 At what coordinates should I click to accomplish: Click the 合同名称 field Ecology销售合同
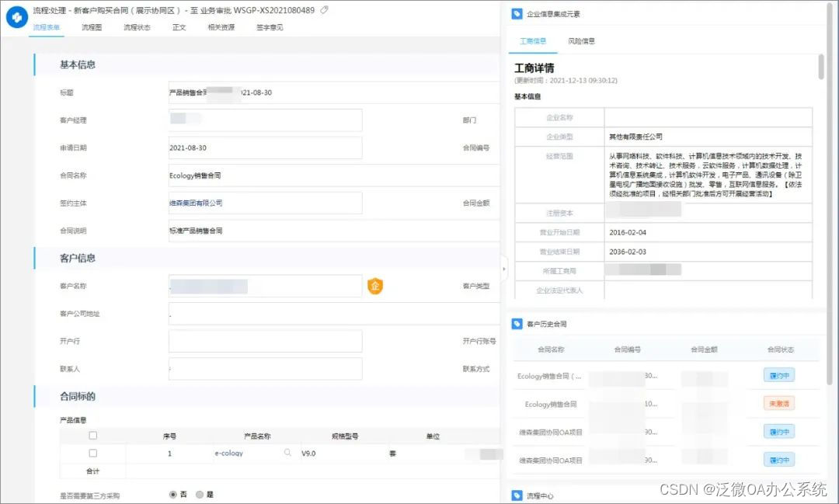[x=334, y=176]
